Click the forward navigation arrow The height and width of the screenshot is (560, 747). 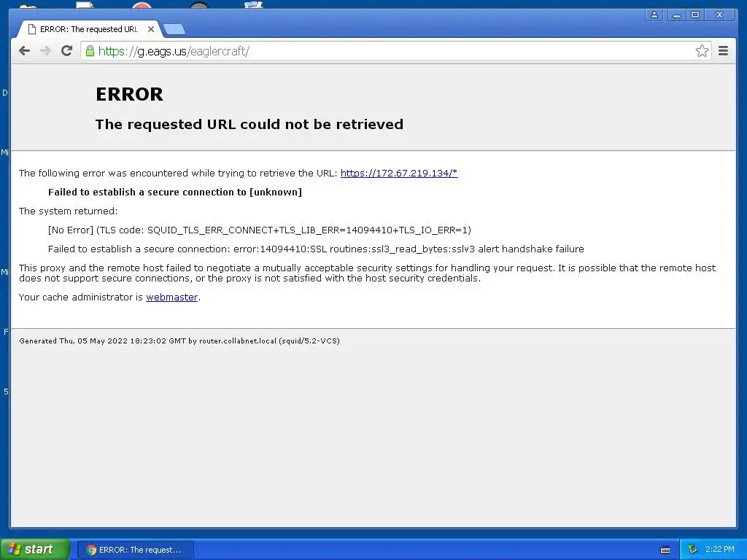click(45, 51)
